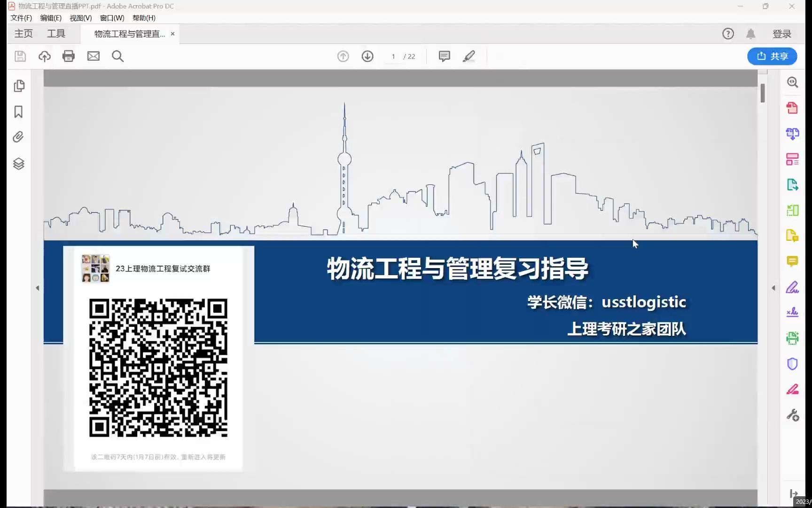The image size is (812, 508).
Task: Open the 窗口(W) menu
Action: click(112, 18)
